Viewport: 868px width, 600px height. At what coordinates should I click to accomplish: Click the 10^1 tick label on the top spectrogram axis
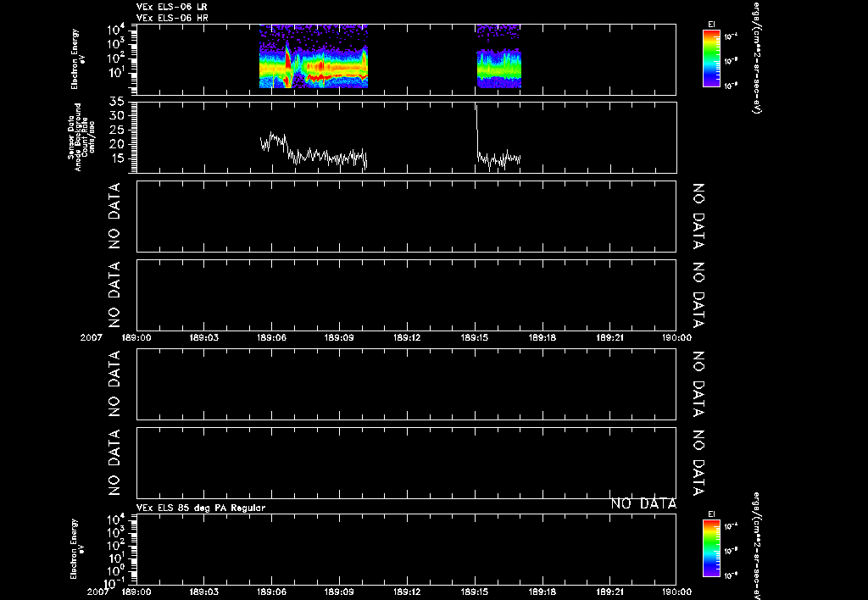tap(117, 73)
